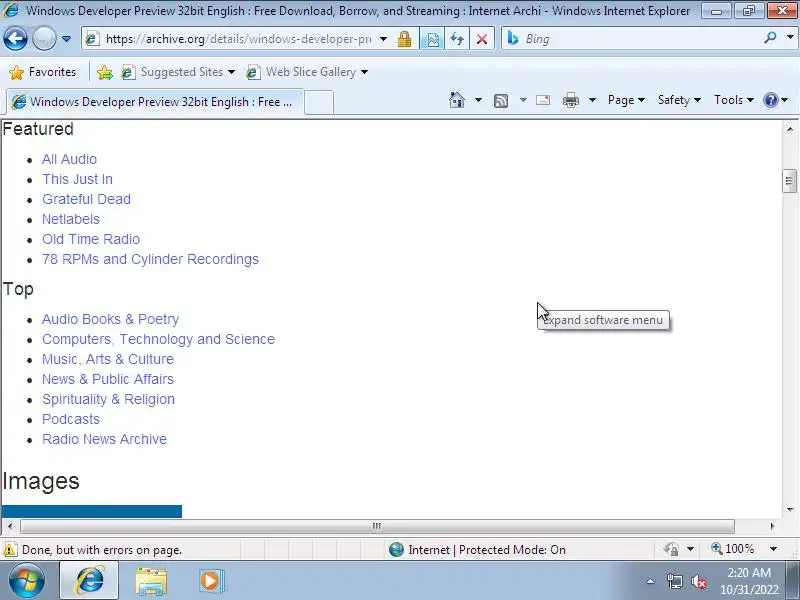Click the Home icon in command bar
800x600 pixels.
457,100
